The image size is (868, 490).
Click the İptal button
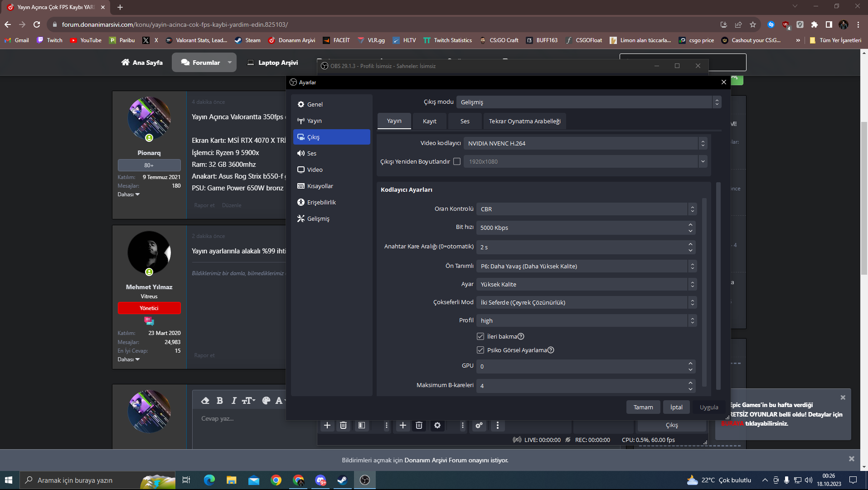pos(676,407)
